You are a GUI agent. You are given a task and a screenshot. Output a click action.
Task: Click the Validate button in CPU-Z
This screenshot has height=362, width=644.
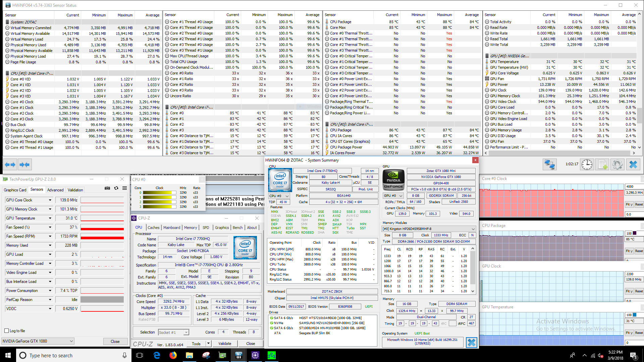pos(224,344)
